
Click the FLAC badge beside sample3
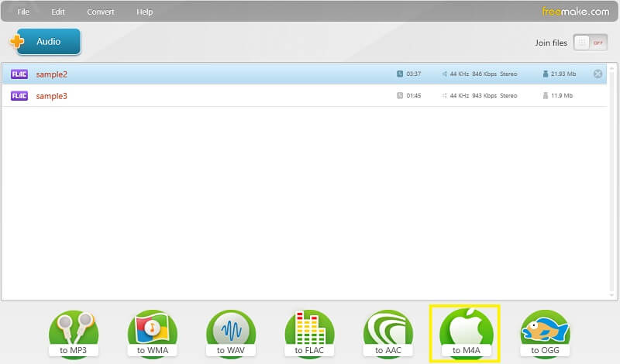point(19,95)
